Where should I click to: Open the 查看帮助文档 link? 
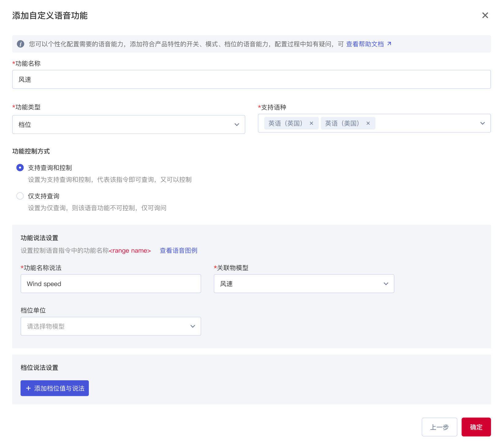point(365,44)
